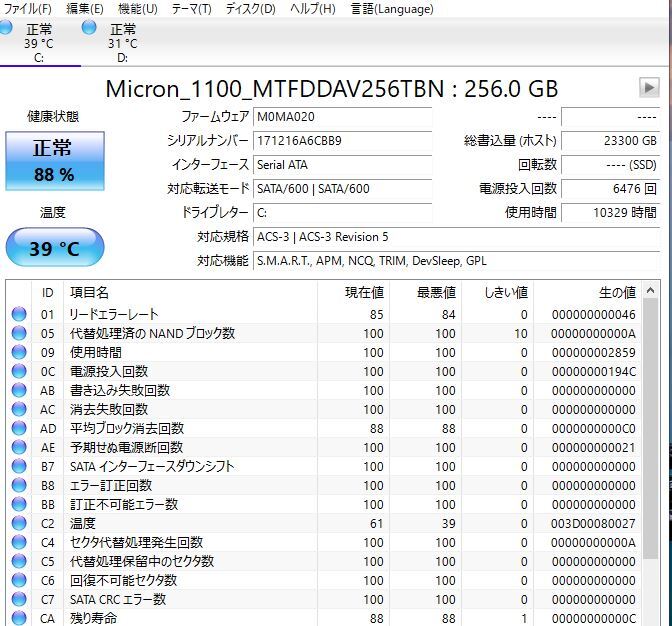Open the ファイル(F) menu
The width and height of the screenshot is (672, 626).
29,9
